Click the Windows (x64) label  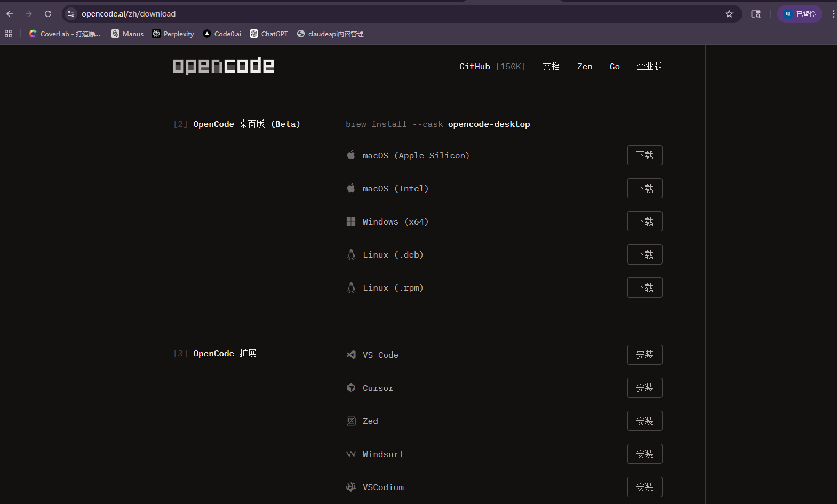396,222
